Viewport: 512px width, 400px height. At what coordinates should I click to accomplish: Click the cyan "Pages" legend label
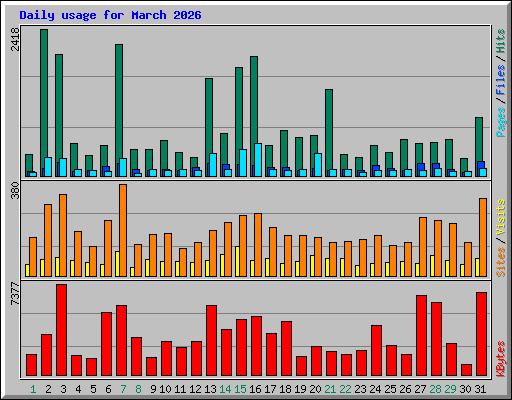point(501,122)
